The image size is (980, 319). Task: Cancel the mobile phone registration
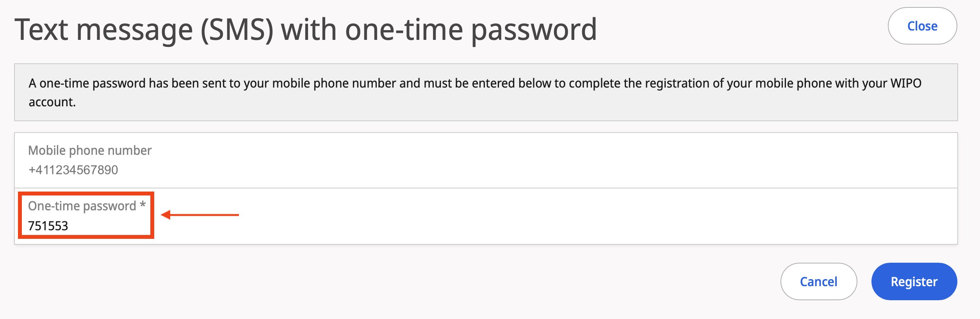click(x=818, y=281)
